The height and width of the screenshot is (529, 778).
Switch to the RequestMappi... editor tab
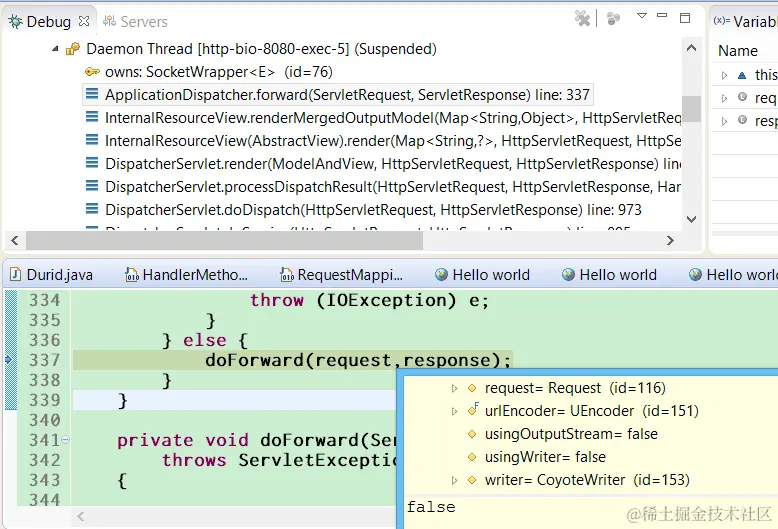(x=342, y=274)
